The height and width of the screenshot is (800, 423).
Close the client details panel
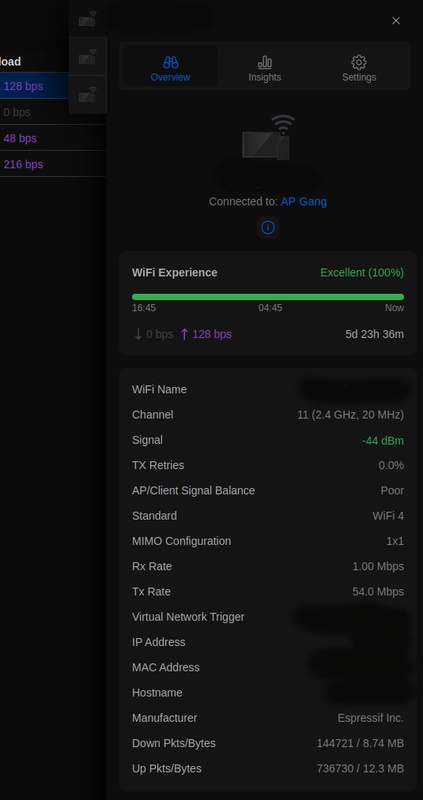coord(396,20)
